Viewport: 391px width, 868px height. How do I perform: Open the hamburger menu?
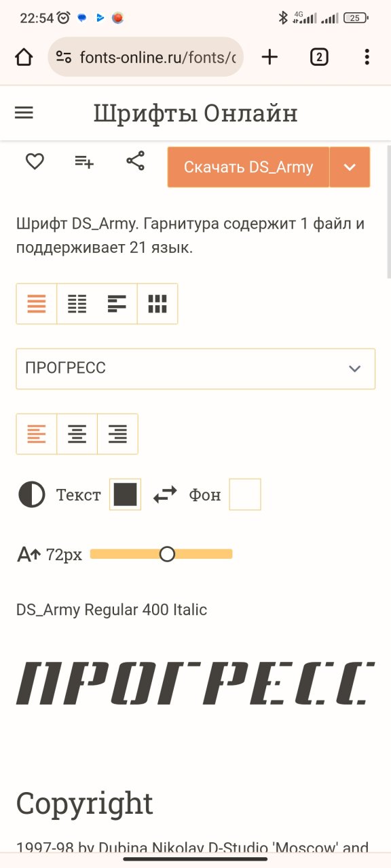click(x=24, y=113)
